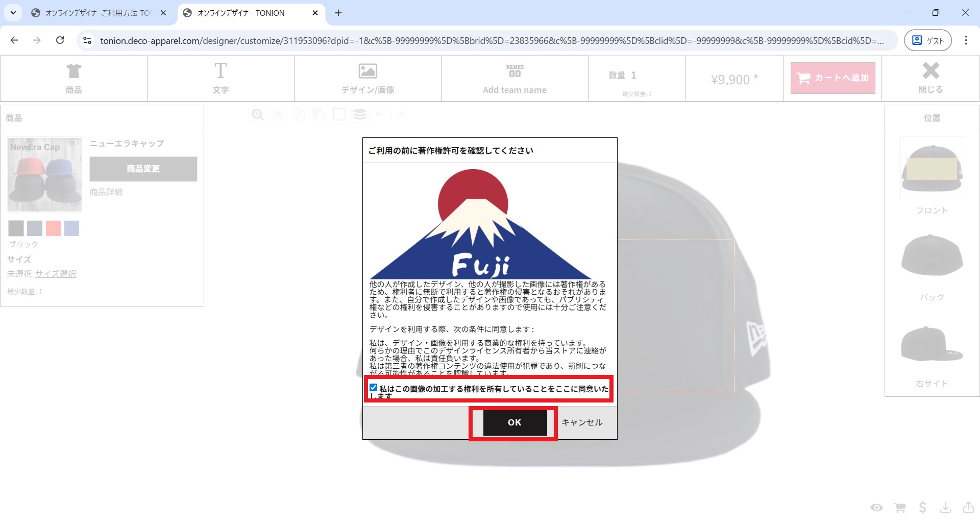This screenshot has width=980, height=521.
Task: Click the ブラック color name label
Action: click(23, 245)
